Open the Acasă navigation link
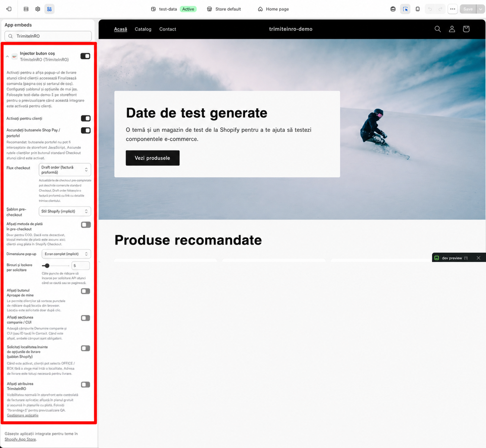Image resolution: width=486 pixels, height=448 pixels. coord(121,29)
